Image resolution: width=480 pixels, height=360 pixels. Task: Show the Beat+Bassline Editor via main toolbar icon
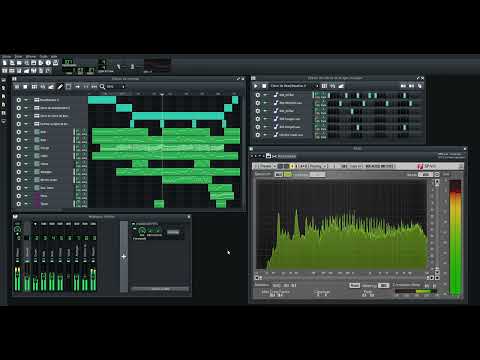pos(12,71)
